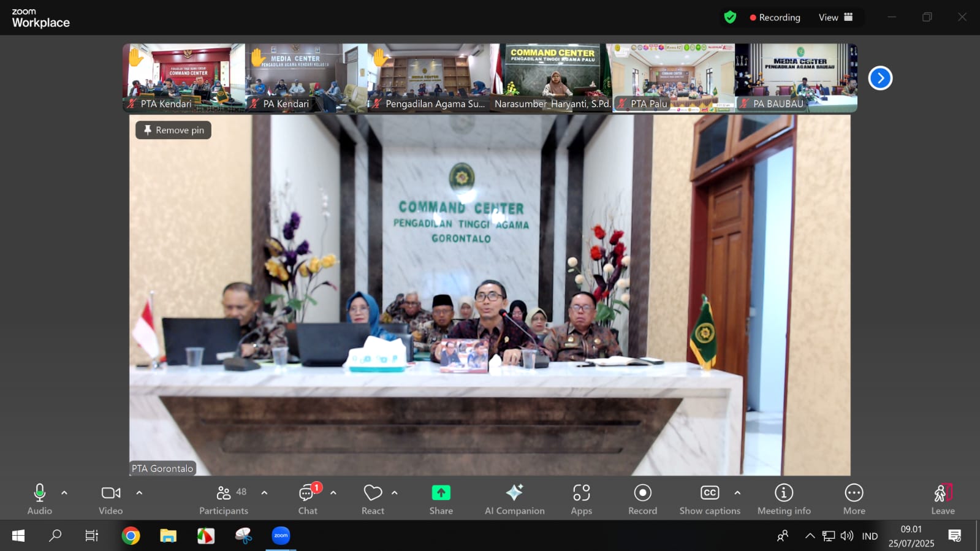980x551 pixels.
Task: Expand video options arrow beside camera
Action: [x=139, y=493]
